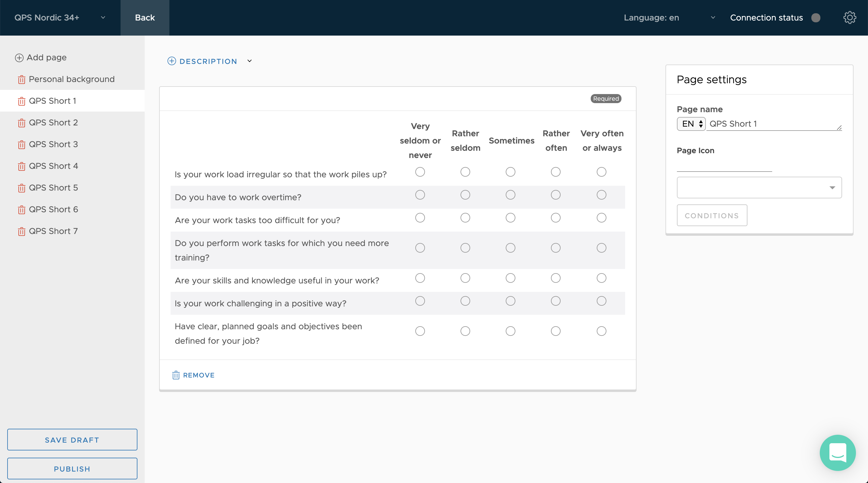The height and width of the screenshot is (483, 868).
Task: Click trash icon beside QPS Short 1
Action: click(x=22, y=101)
